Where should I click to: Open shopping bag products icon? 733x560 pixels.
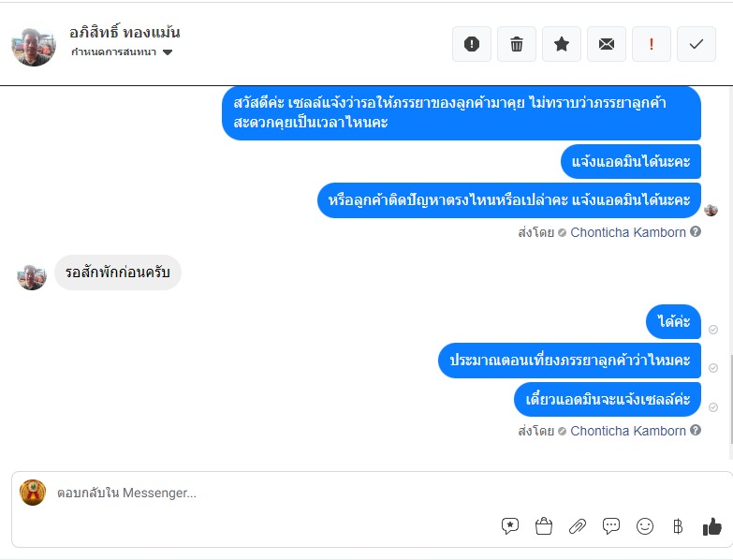(x=543, y=526)
